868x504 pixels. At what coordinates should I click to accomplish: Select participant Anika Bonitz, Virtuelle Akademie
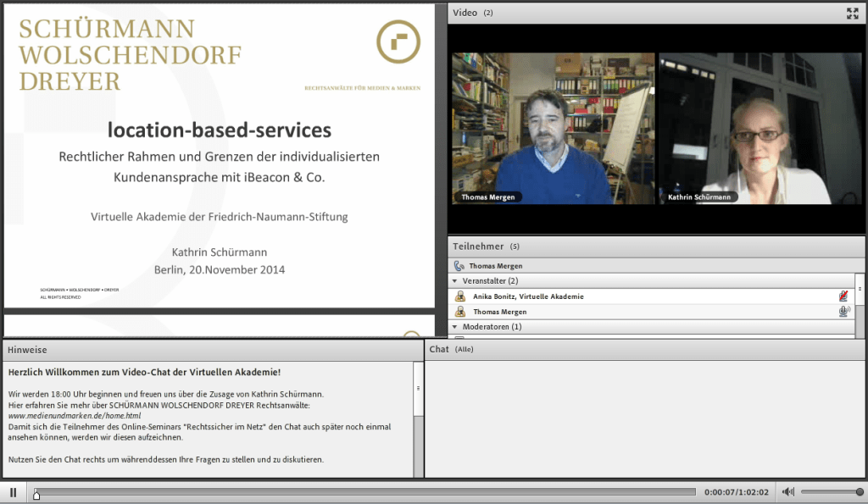pos(522,296)
